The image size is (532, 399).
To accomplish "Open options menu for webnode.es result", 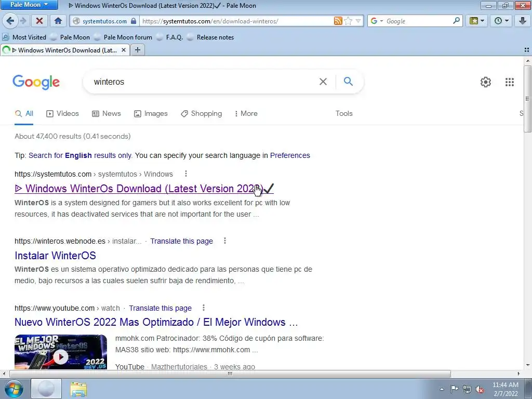I will point(225,241).
